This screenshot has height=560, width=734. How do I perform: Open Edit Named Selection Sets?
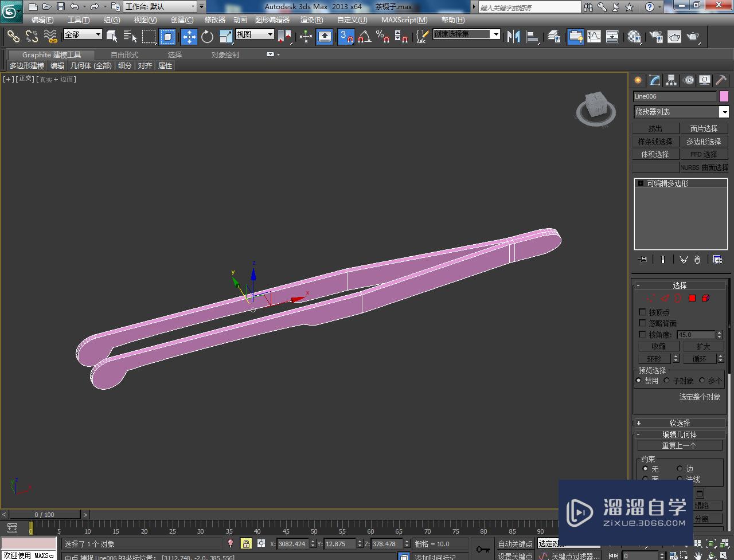421,37
